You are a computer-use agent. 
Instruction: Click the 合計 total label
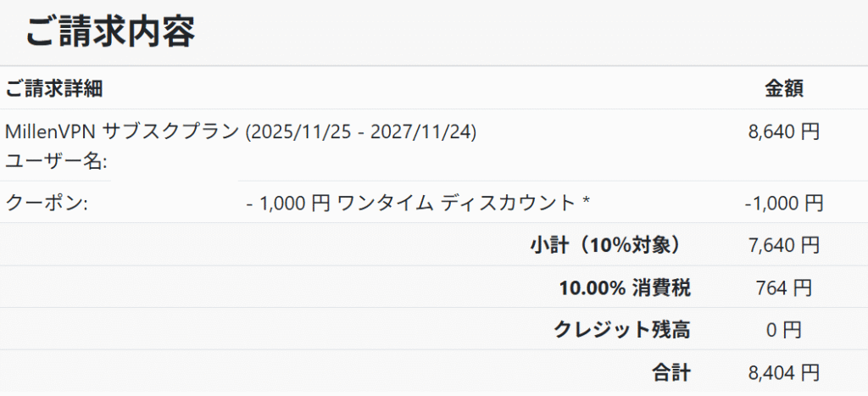[671, 372]
